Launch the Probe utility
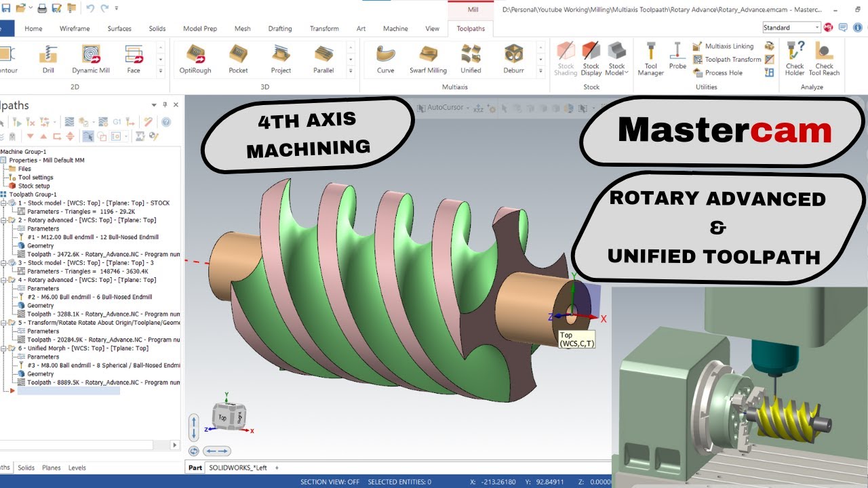The height and width of the screenshot is (488, 868). tap(677, 56)
